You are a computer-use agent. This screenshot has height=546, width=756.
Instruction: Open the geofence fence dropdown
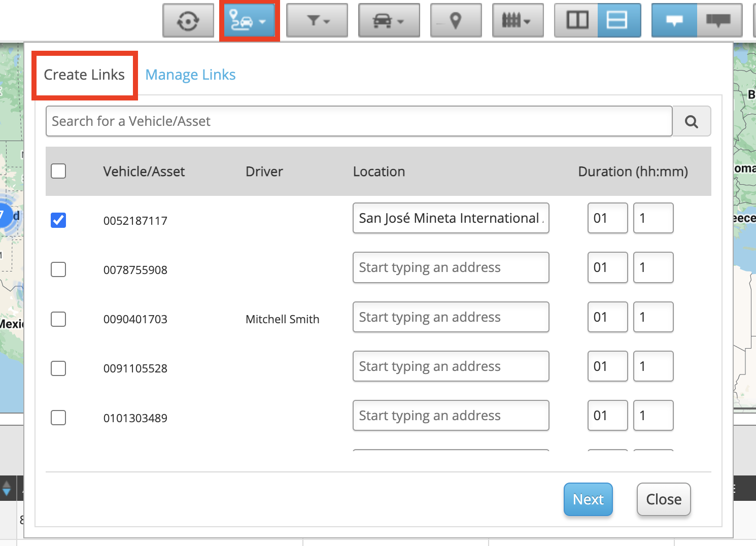(518, 21)
